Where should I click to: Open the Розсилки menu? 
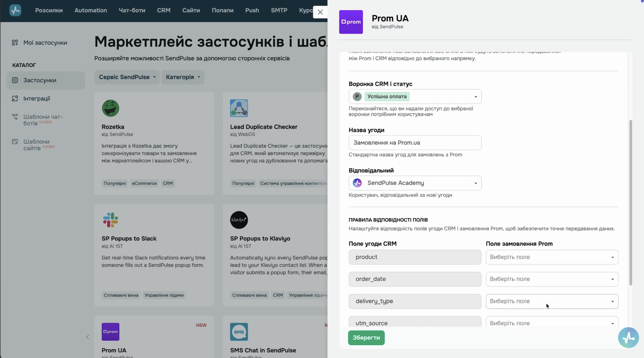click(x=49, y=10)
